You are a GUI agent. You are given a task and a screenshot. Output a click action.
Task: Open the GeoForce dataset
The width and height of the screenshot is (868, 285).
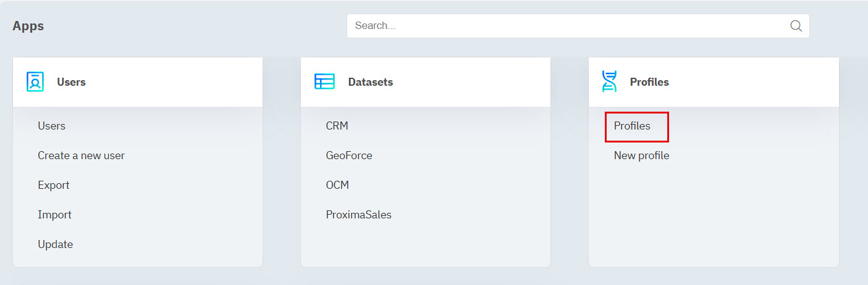coord(349,155)
